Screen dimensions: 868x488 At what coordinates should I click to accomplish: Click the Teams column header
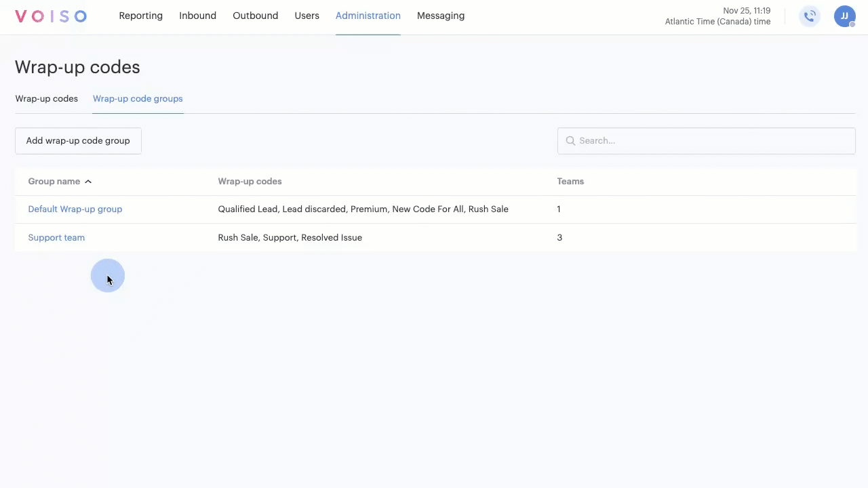[570, 182]
